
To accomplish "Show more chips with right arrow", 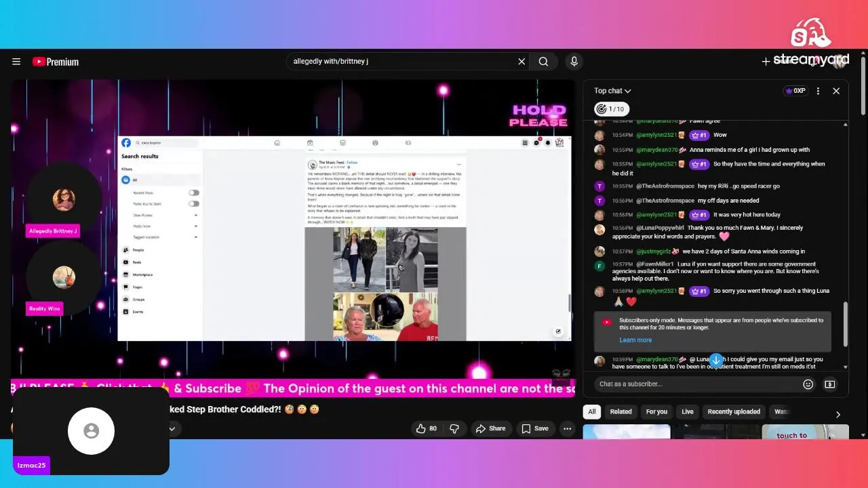I will pyautogui.click(x=838, y=414).
